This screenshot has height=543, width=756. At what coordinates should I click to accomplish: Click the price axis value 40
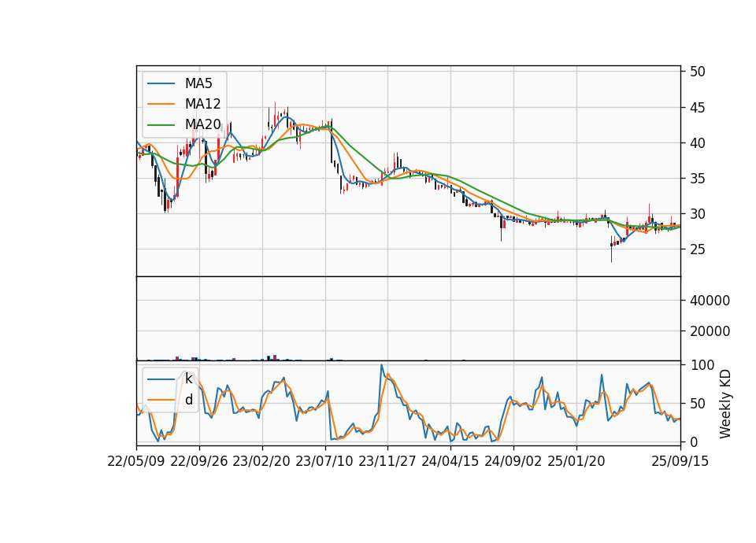(698, 143)
